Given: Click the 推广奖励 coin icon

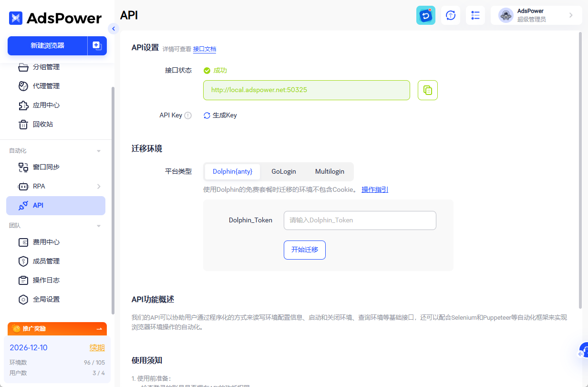Looking at the screenshot, I should [16, 329].
